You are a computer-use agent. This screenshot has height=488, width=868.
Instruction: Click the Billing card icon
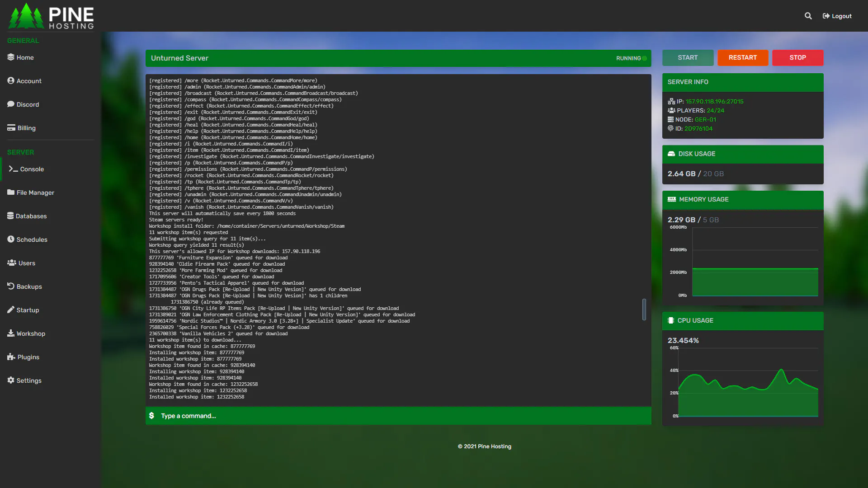(x=11, y=127)
